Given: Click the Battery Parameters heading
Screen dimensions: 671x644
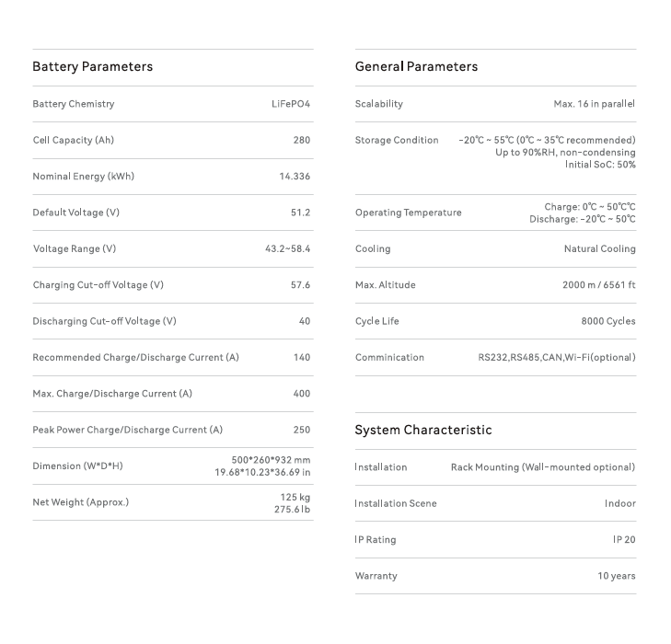Looking at the screenshot, I should coord(92,67).
